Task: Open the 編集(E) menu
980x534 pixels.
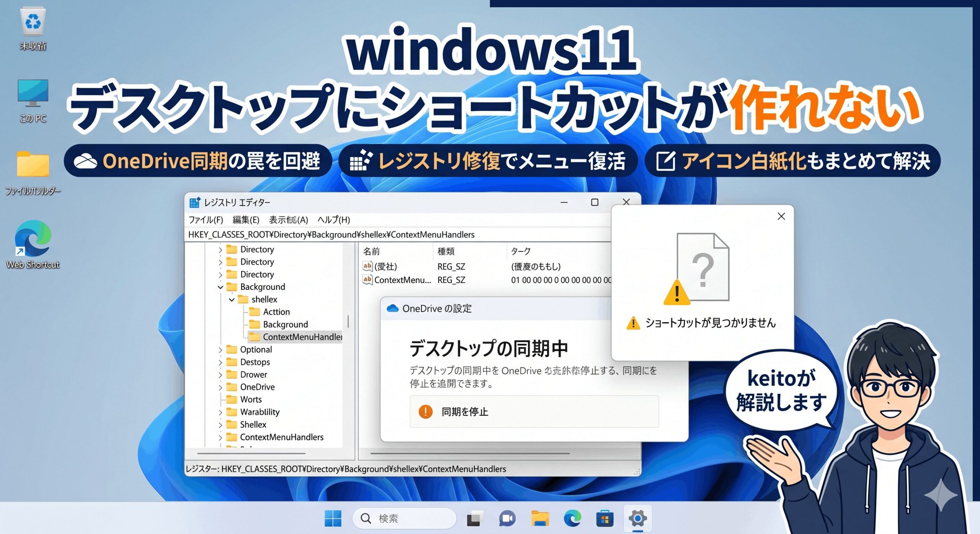Action: (246, 220)
